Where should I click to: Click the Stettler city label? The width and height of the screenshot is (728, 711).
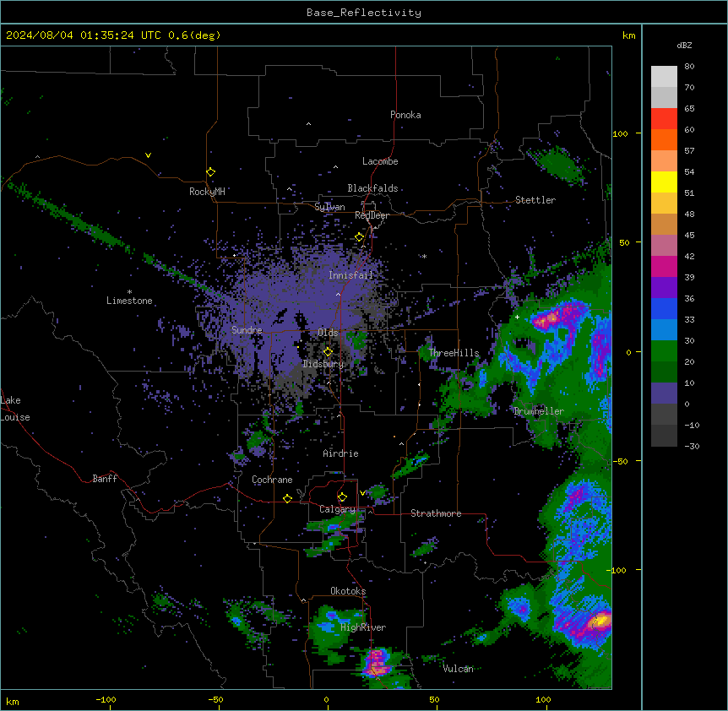pos(535,200)
